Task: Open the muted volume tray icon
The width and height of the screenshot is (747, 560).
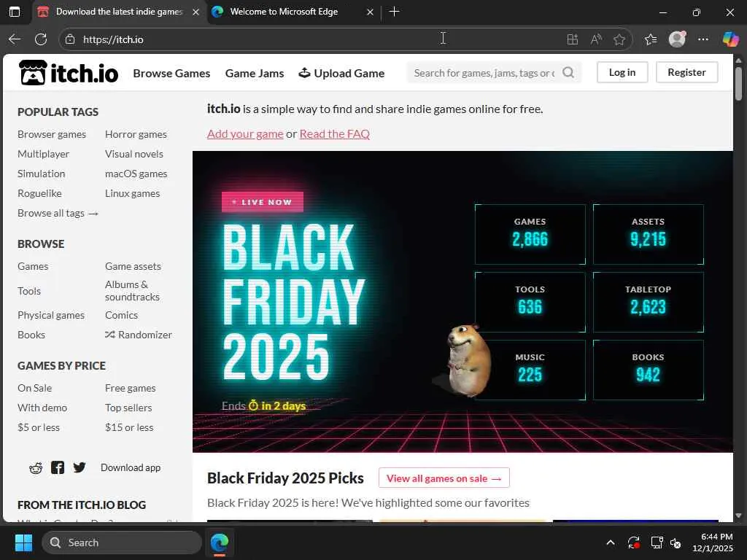Action: click(x=676, y=542)
